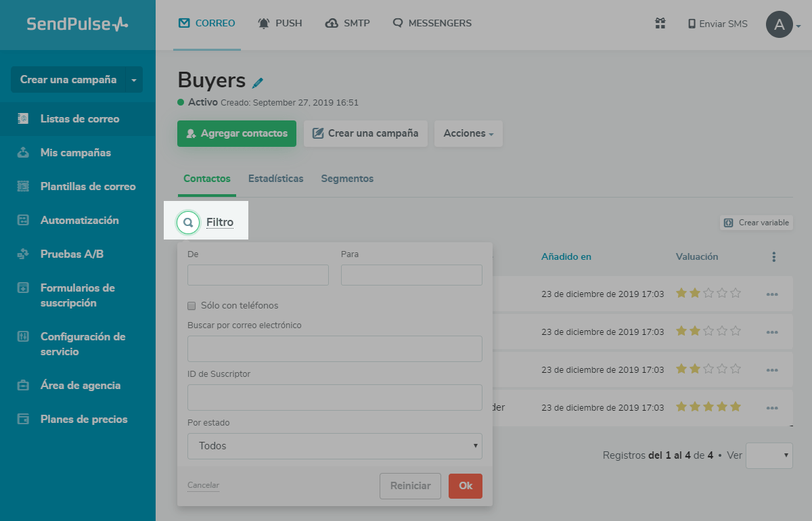
Task: Select the Estadísticas tab
Action: tap(275, 179)
